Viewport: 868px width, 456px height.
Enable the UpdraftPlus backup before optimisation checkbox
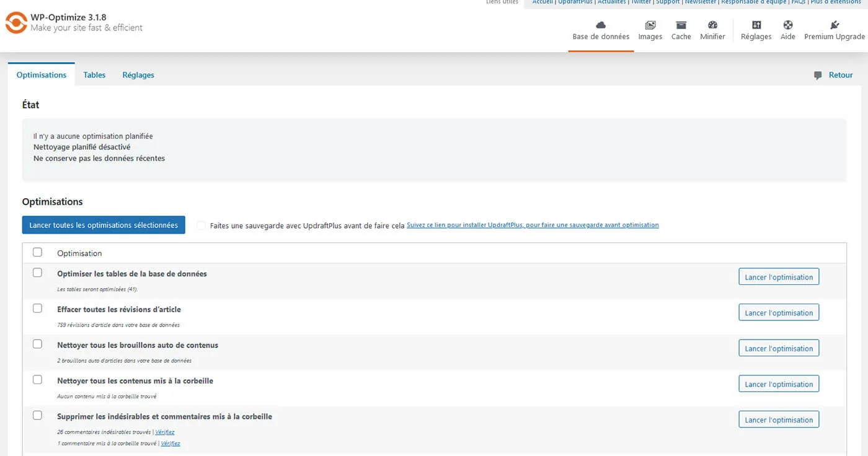click(201, 226)
